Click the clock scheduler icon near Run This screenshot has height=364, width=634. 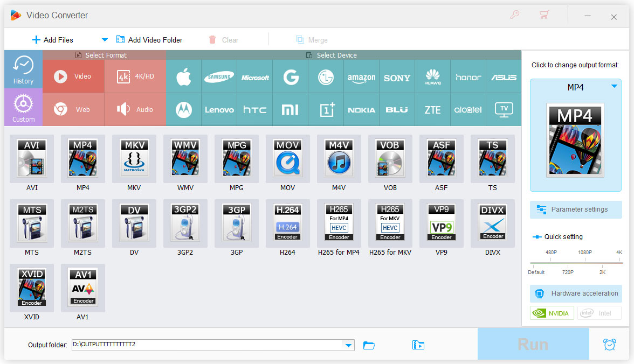[609, 344]
